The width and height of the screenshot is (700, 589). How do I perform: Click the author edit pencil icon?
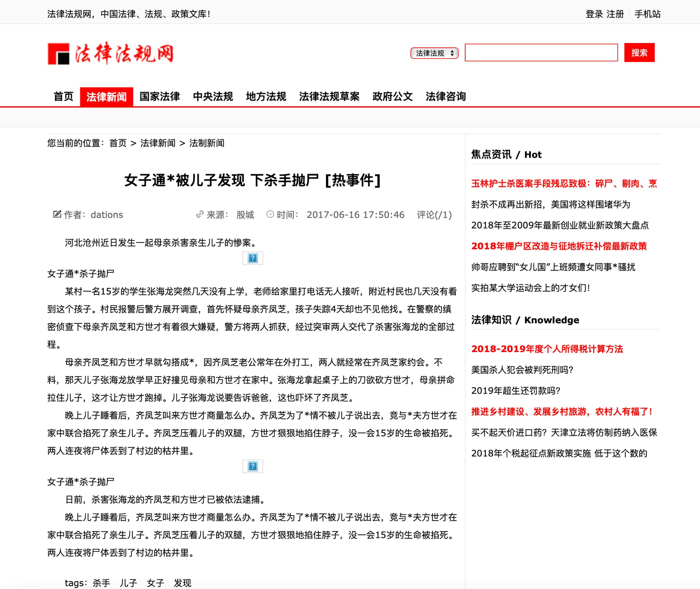point(57,214)
